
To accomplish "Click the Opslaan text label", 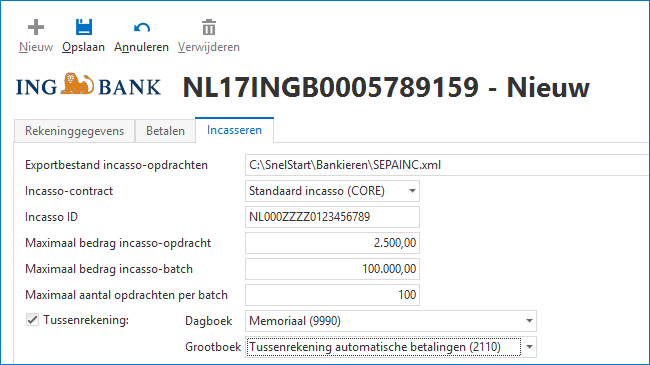I will pyautogui.click(x=83, y=47).
